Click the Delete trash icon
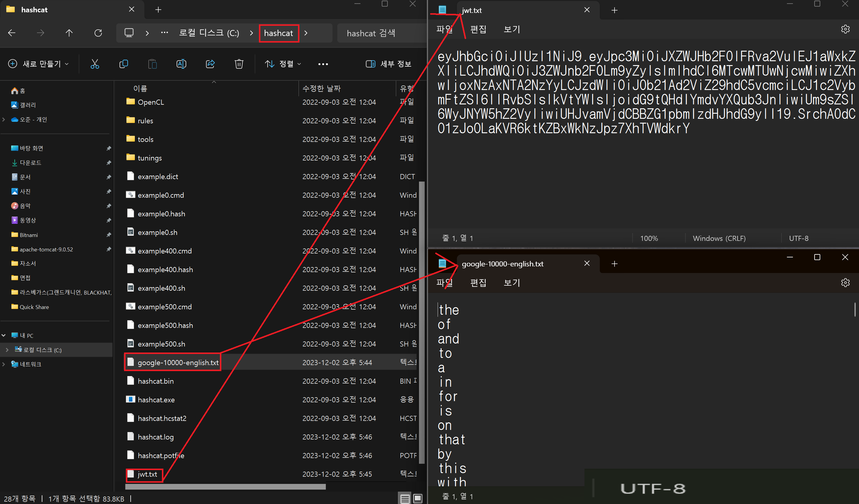This screenshot has height=504, width=859. [x=238, y=64]
